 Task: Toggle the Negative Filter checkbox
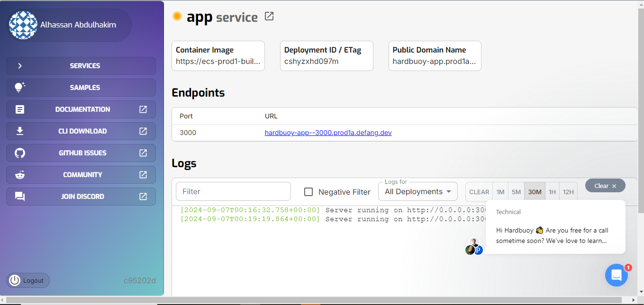click(x=308, y=192)
